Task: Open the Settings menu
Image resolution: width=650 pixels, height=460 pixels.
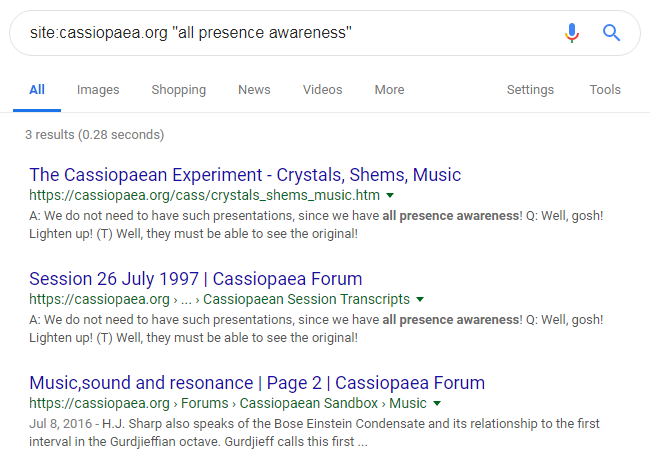Action: tap(530, 90)
